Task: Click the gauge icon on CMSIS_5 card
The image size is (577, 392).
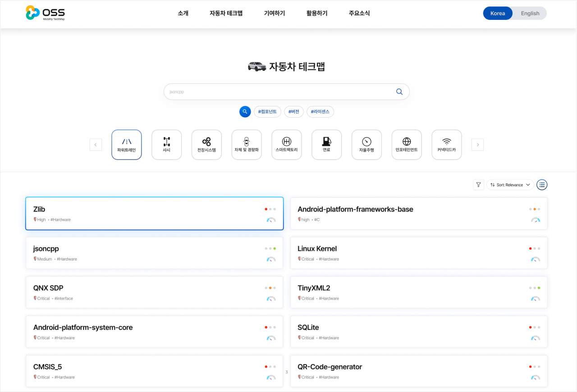Action: pos(271,377)
